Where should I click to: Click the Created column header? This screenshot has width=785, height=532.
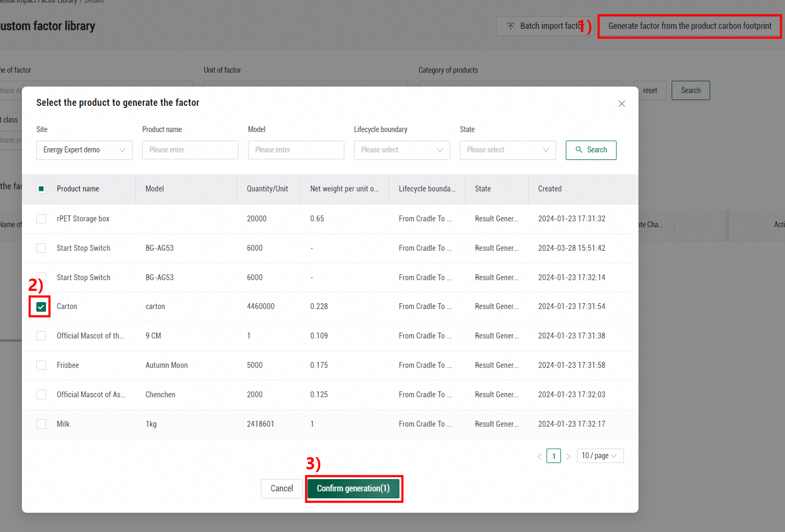pos(550,189)
